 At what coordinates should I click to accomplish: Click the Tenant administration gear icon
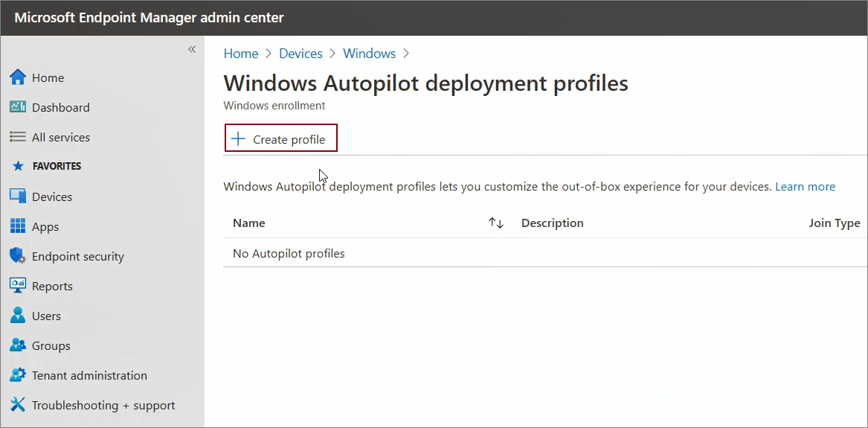(18, 375)
